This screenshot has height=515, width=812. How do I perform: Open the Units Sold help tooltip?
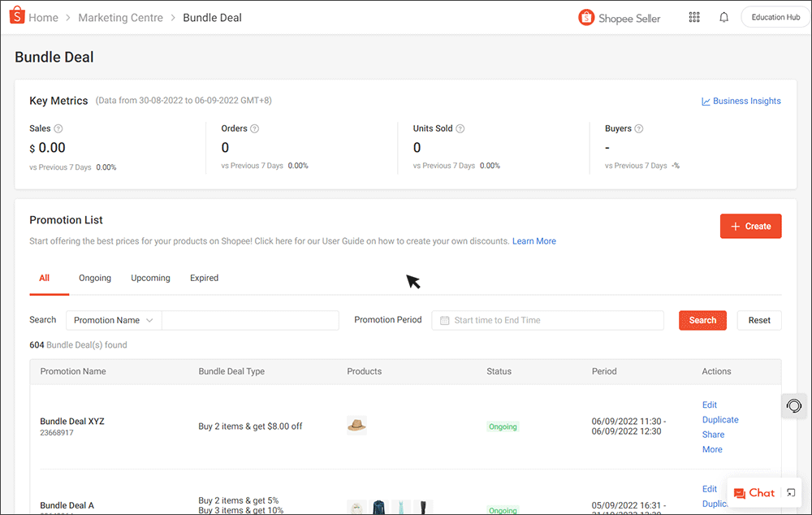pyautogui.click(x=460, y=128)
